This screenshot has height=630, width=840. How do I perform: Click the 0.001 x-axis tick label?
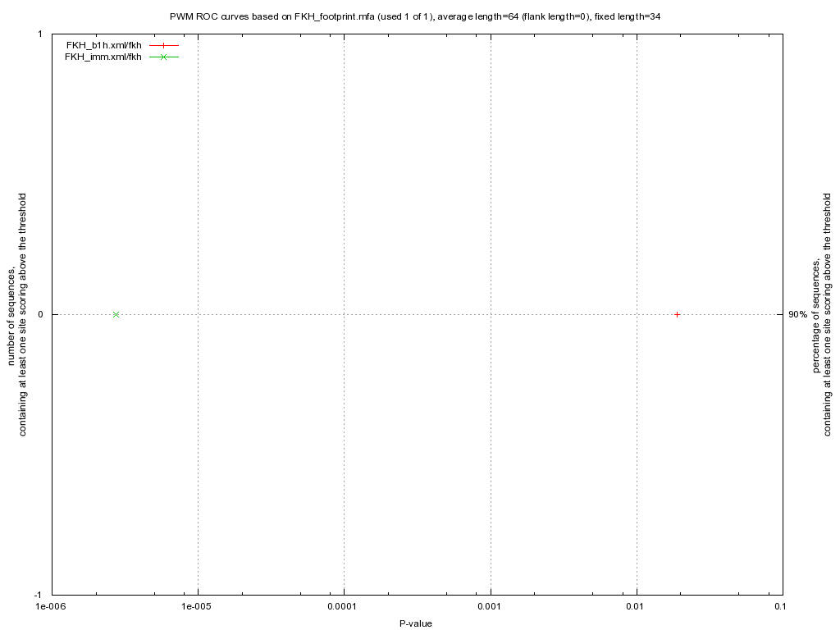coord(490,607)
